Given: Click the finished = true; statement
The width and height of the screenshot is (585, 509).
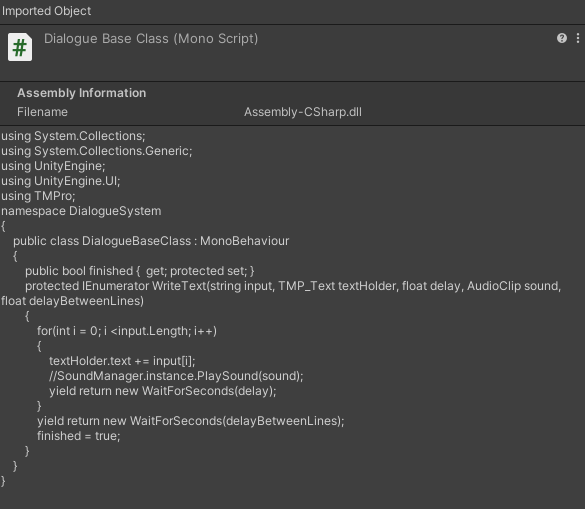Looking at the screenshot, I should click(x=79, y=436).
